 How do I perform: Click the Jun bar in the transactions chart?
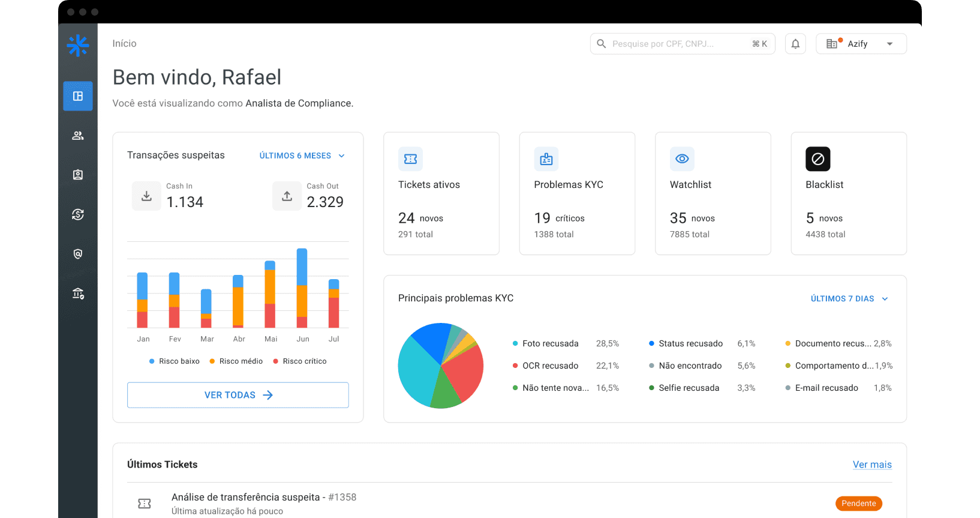pos(302,288)
